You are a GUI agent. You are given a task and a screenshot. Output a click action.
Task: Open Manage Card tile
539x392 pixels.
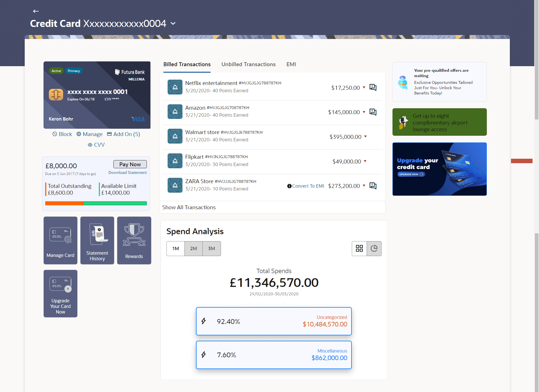coord(60,240)
